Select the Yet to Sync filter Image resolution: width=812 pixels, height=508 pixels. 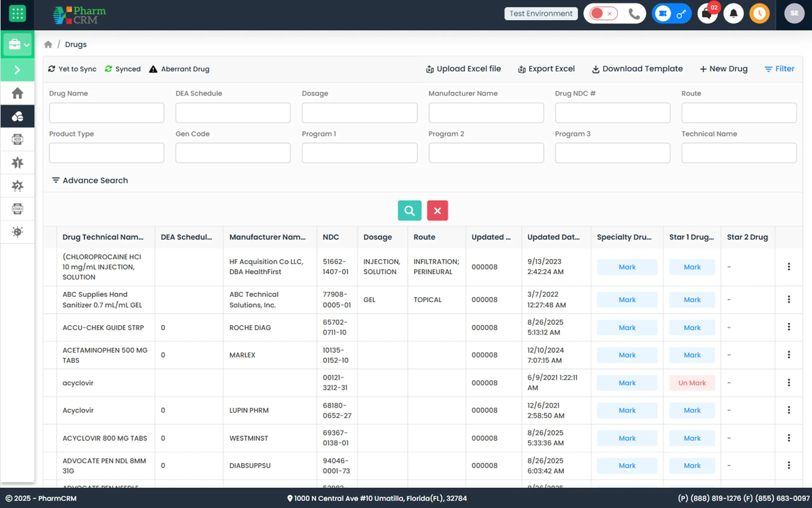click(x=72, y=69)
